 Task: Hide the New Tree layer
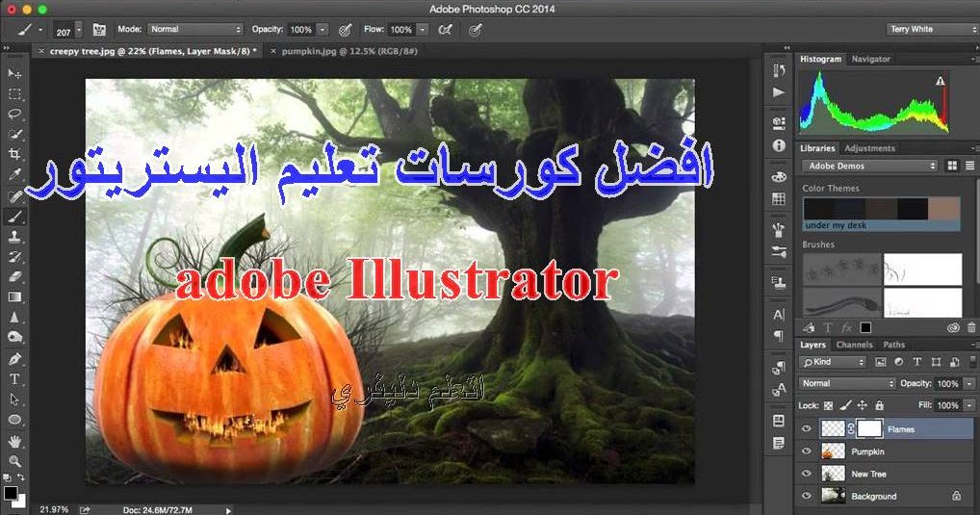click(x=807, y=474)
